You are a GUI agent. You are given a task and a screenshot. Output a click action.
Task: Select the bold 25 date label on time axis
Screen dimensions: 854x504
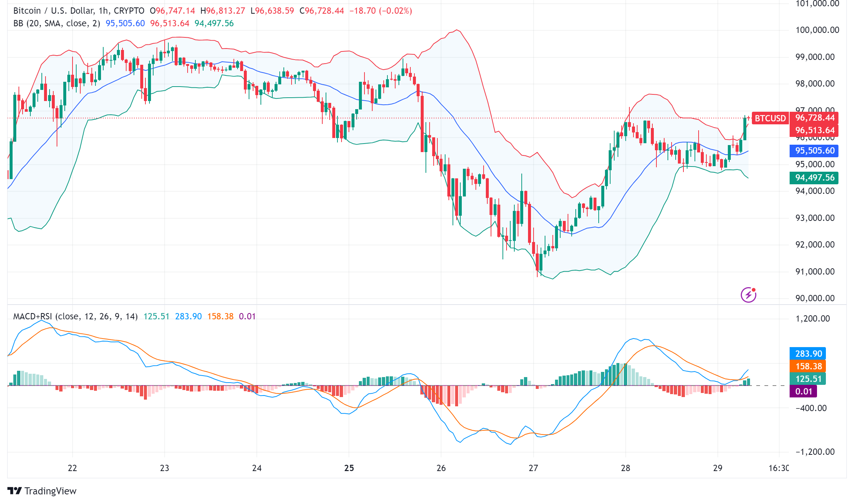[348, 467]
